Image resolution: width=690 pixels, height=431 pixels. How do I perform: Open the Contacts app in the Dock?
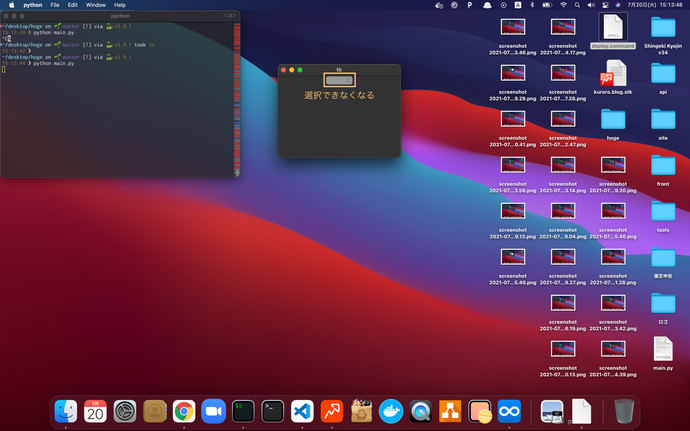tap(154, 411)
